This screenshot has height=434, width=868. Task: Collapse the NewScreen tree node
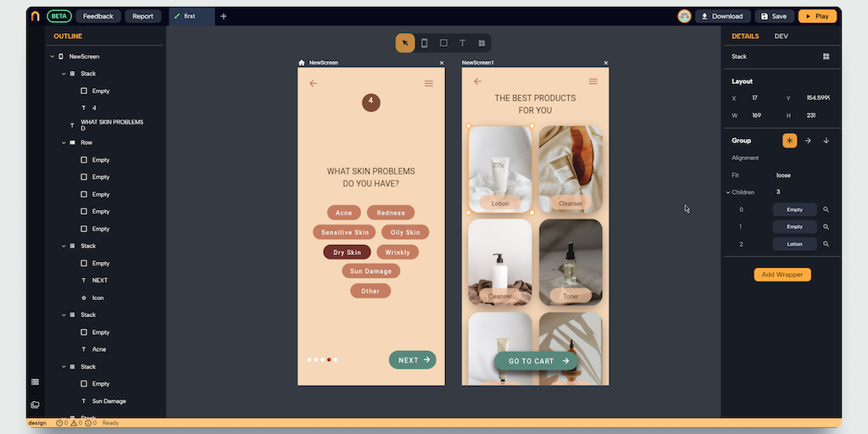pyautogui.click(x=52, y=57)
